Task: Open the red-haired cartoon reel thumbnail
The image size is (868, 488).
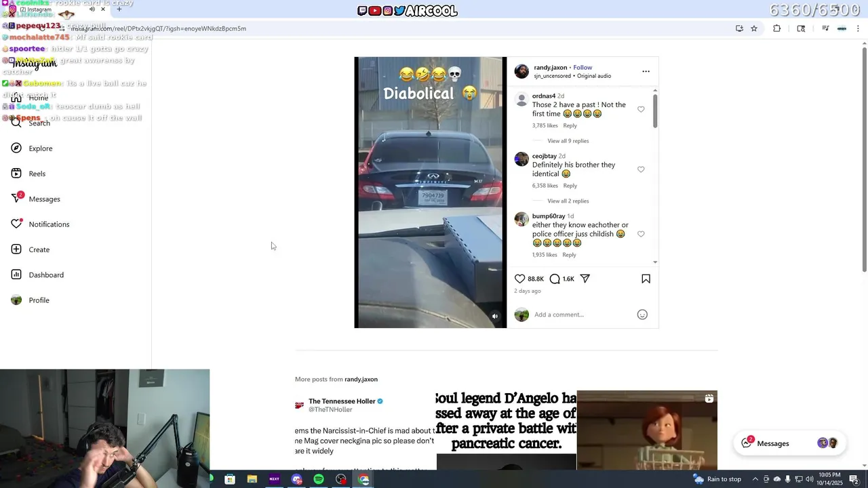Action: [647, 430]
